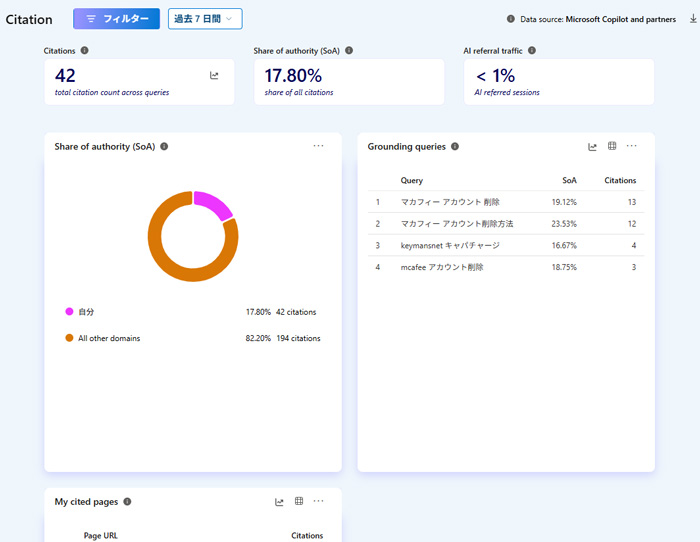The height and width of the screenshot is (542, 700).
Task: Sort by SoA column header in Grounding queries
Action: [569, 180]
